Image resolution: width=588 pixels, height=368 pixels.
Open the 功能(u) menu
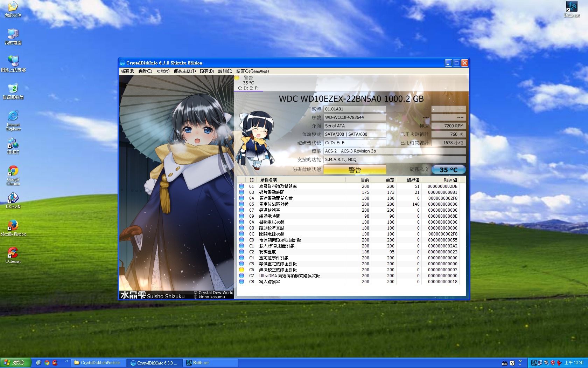click(163, 71)
